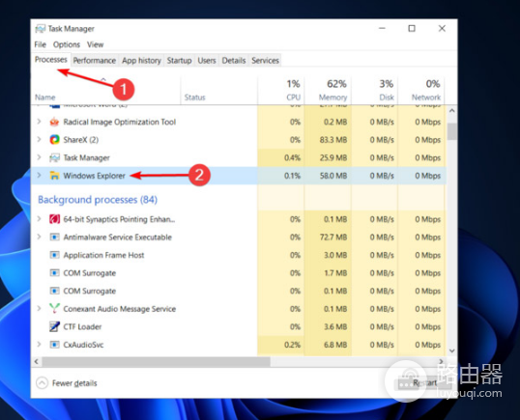Click the vertical scrollbar thumb

[451, 131]
